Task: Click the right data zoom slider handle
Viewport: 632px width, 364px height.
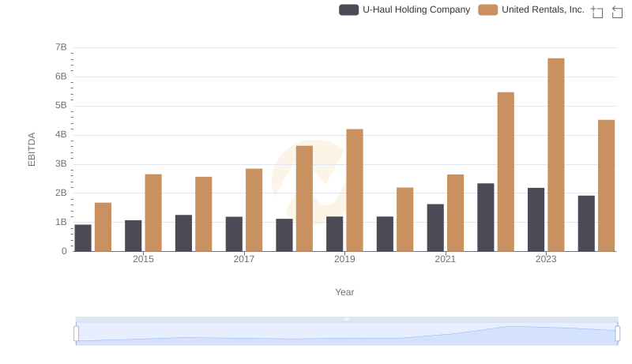Action: coord(617,333)
